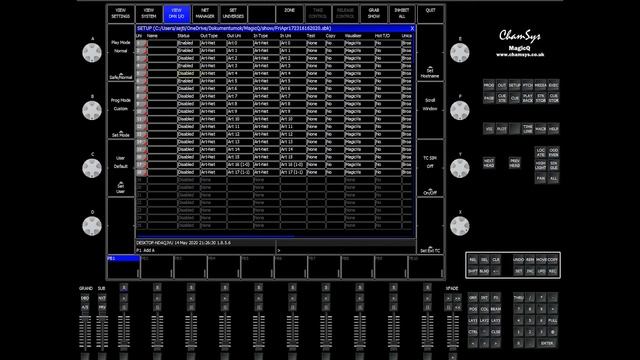Toggle TC SIM On/Off soft button

click(430, 169)
